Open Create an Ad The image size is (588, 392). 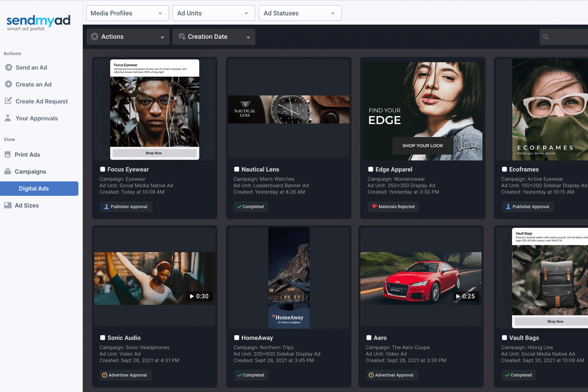(x=34, y=84)
